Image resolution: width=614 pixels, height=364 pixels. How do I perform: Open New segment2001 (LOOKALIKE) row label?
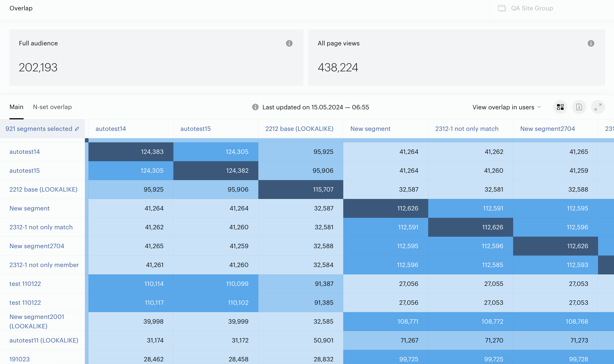37,322
